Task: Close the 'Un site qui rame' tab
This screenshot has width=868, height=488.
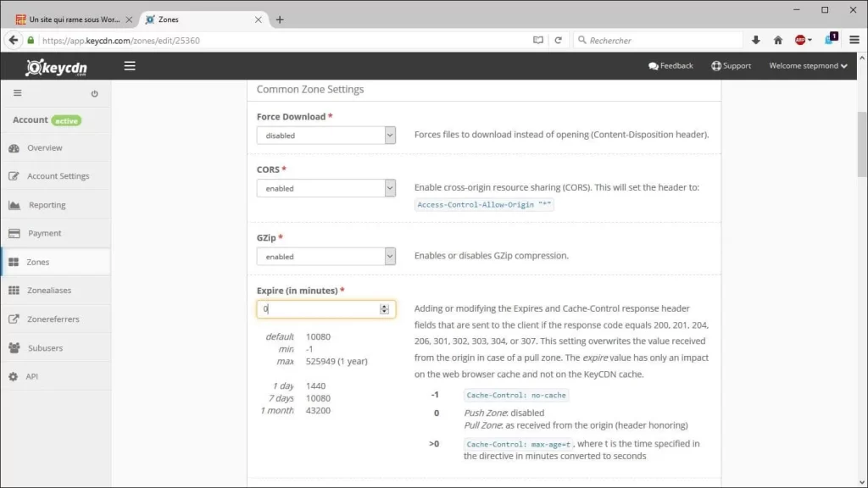Action: (129, 19)
